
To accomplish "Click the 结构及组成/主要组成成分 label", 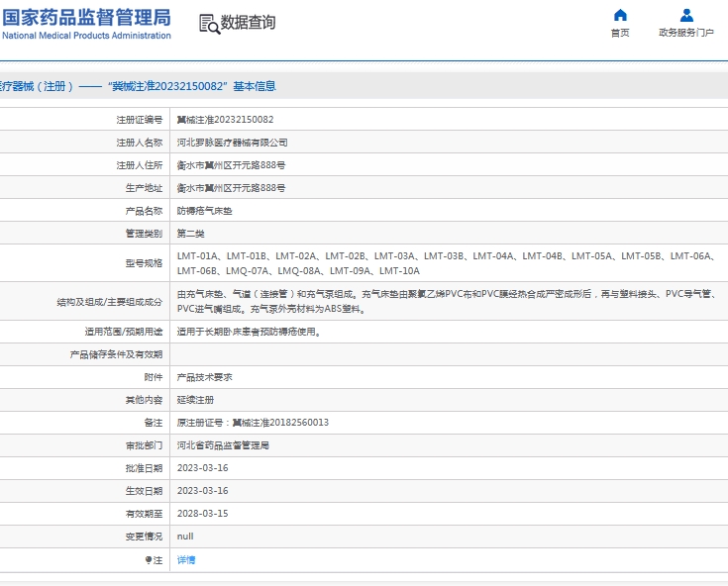I will (110, 302).
